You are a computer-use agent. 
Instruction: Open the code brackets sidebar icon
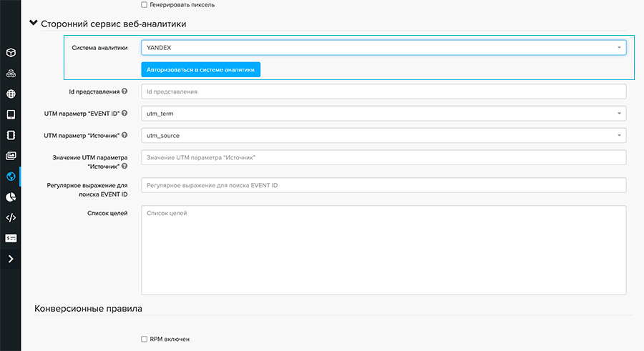point(11,218)
